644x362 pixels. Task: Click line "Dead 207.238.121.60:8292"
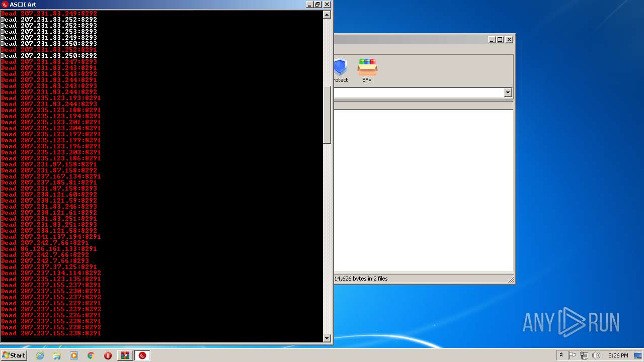click(49, 195)
